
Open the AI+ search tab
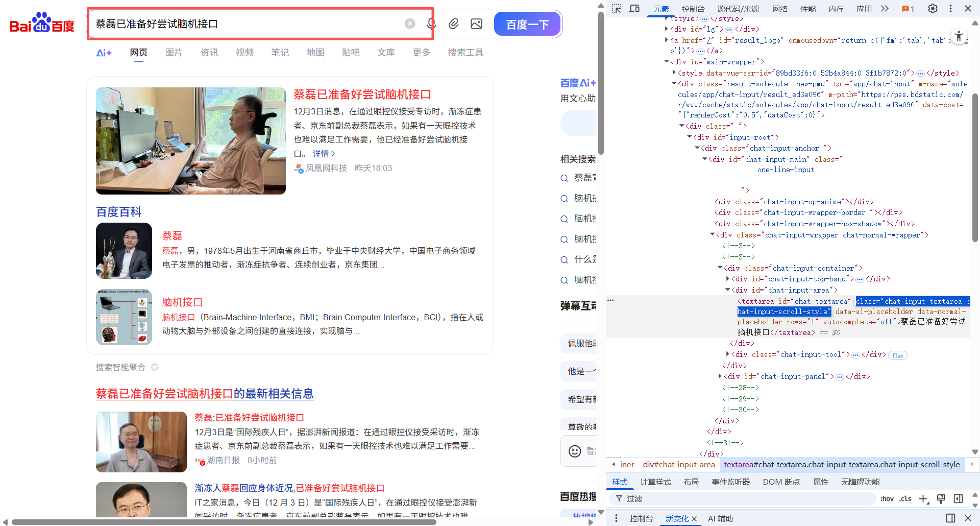point(104,53)
